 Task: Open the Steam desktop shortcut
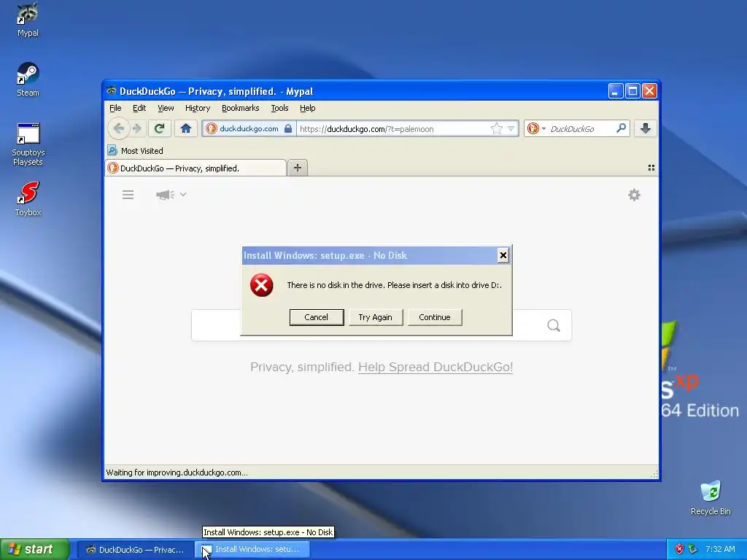tap(28, 79)
